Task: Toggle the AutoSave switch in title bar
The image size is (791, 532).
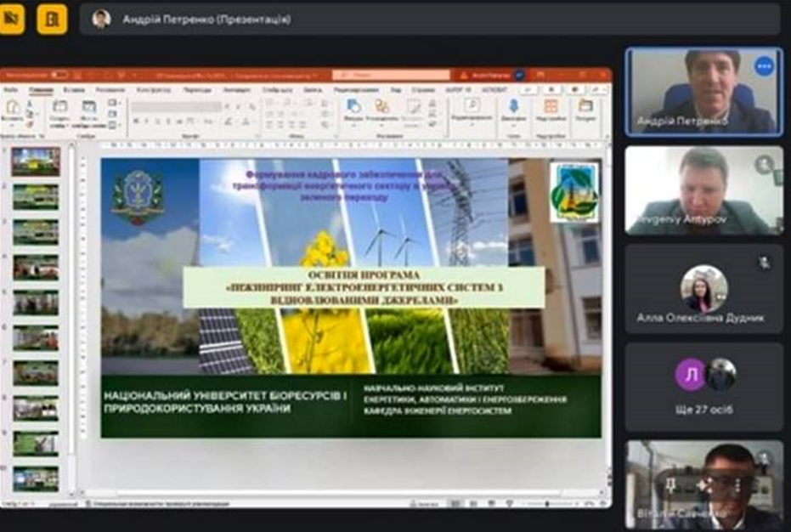Action: tap(57, 75)
